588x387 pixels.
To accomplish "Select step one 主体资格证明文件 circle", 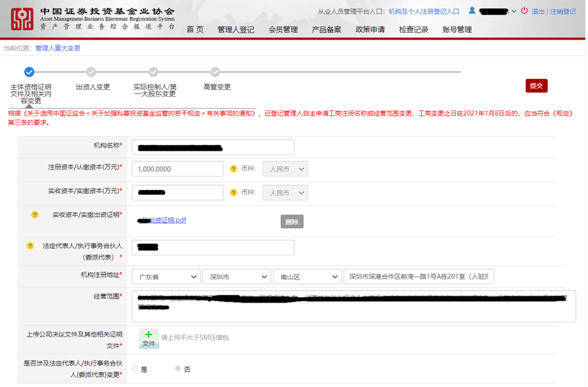I will 29,72.
